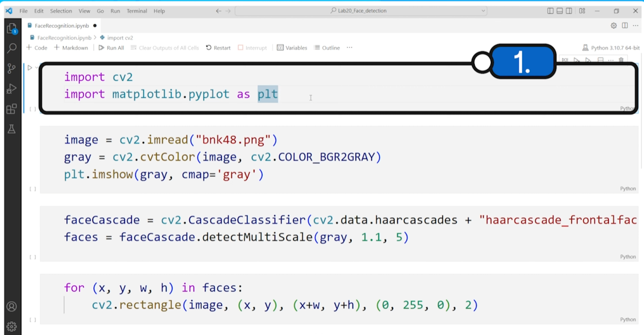Toggle the secondary sidebar

(569, 10)
